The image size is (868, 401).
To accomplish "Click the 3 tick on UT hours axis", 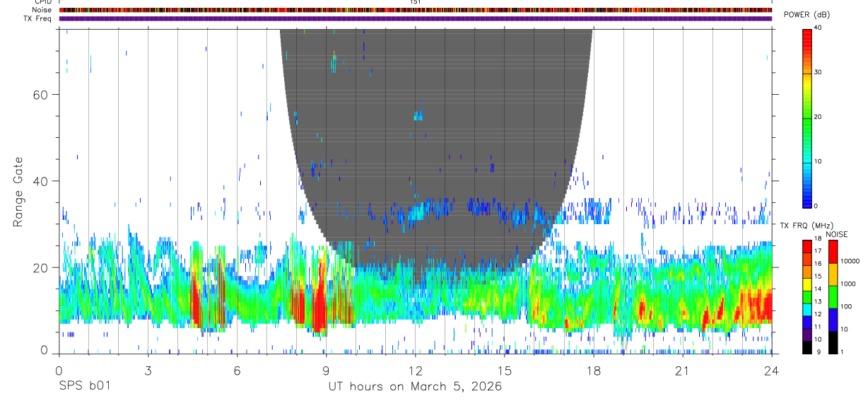I will pyautogui.click(x=148, y=371).
